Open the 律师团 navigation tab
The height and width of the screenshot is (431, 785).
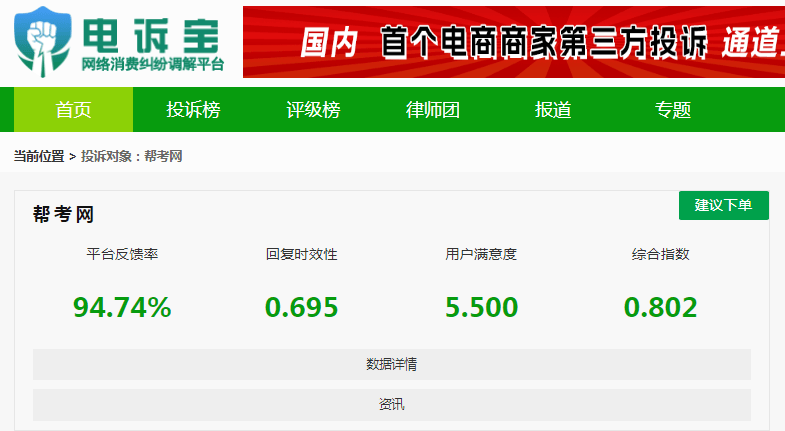coord(433,110)
